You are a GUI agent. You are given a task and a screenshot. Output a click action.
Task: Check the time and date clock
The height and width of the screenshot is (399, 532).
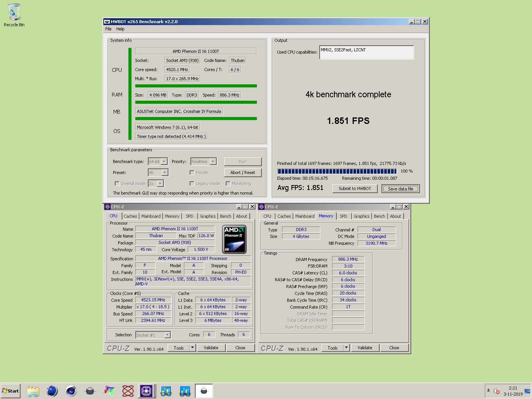[x=513, y=391]
